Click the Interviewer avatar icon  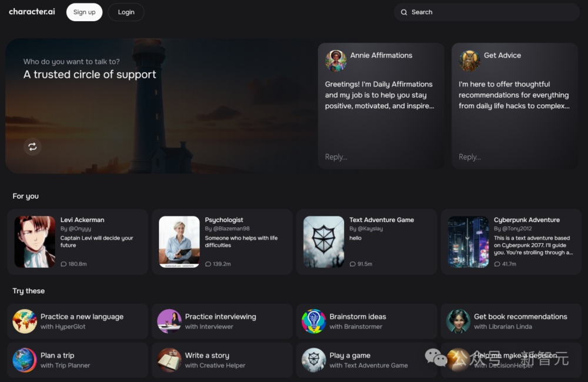click(x=169, y=321)
